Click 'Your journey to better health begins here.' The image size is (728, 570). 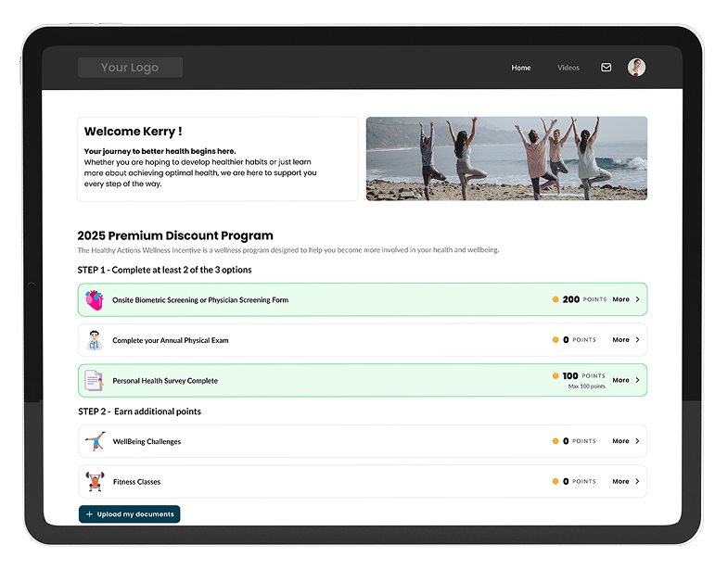[x=160, y=151]
